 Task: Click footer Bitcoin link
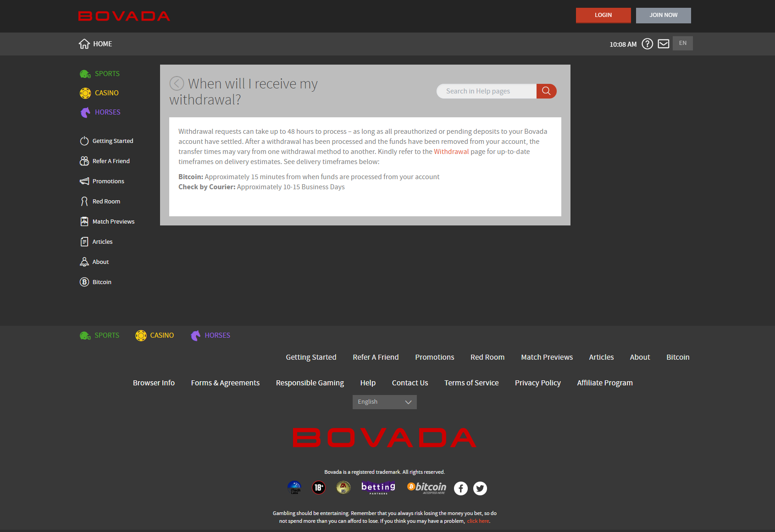(x=678, y=357)
